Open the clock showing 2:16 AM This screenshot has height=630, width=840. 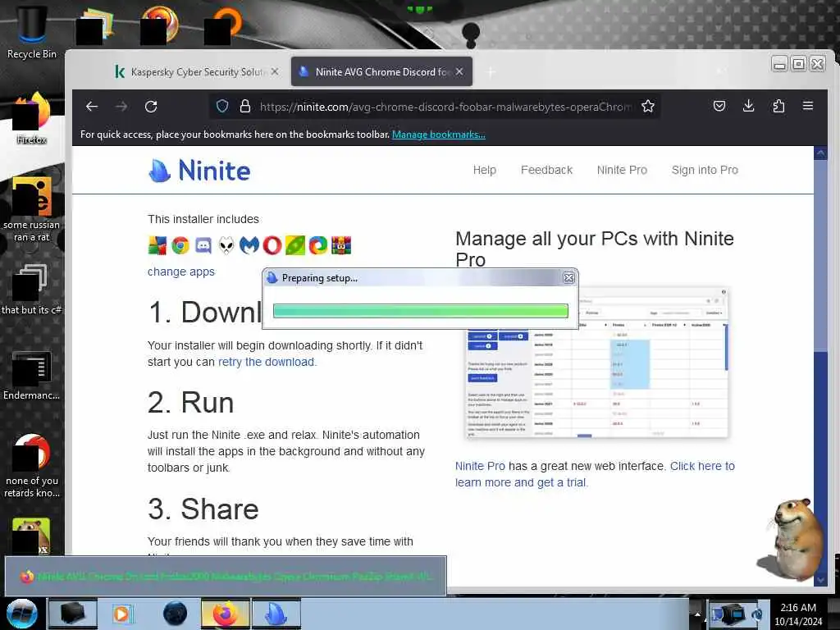coord(798,614)
